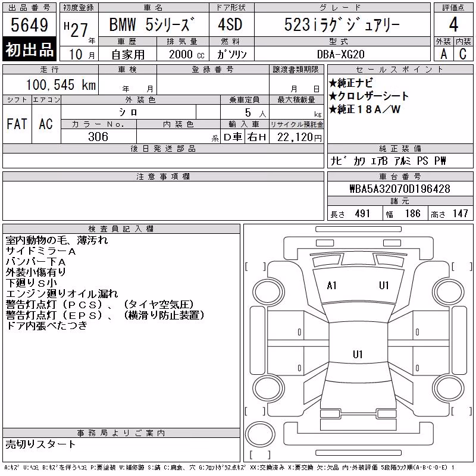Screen dimensions: 476x476
Task: Click the 後日発送部品 header
Action: point(163,148)
